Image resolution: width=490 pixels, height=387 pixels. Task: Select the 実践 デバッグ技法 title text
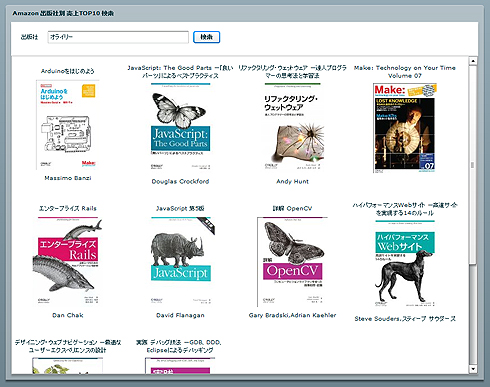coord(179,346)
